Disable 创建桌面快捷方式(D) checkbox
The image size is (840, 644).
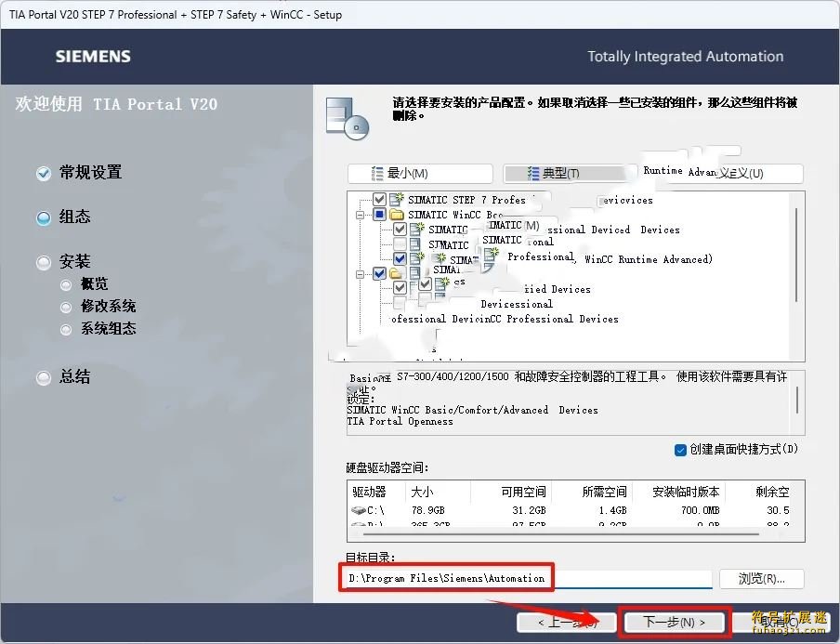680,450
